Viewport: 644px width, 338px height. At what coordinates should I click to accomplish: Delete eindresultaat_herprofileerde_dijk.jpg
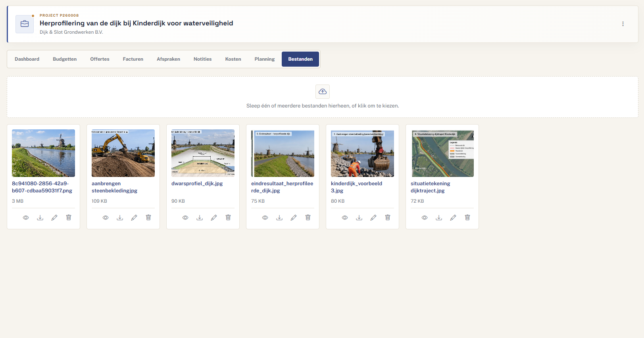tap(308, 217)
